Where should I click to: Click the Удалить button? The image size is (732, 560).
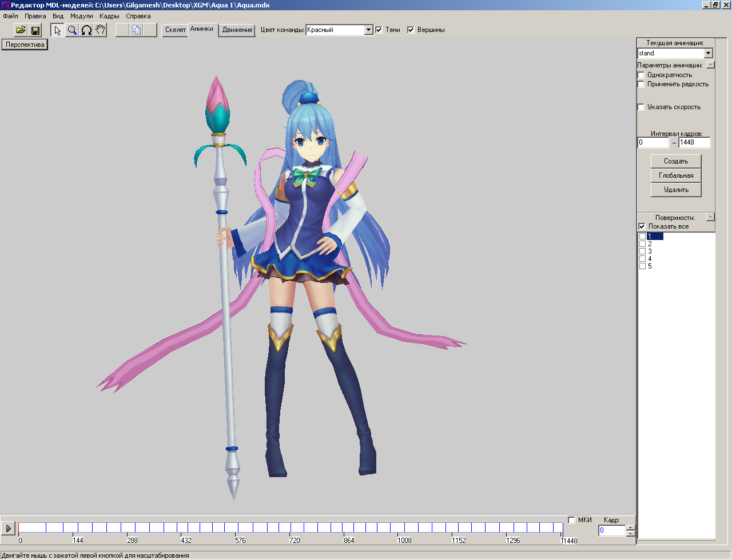(676, 190)
